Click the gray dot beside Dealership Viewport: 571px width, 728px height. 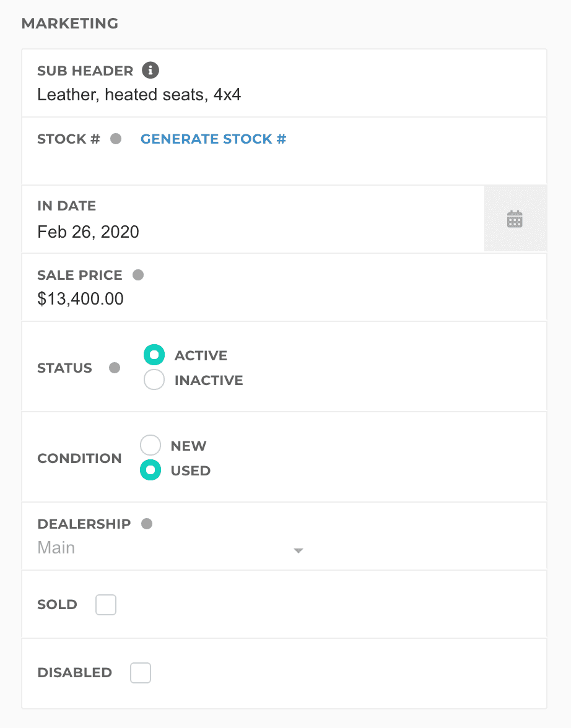(147, 524)
